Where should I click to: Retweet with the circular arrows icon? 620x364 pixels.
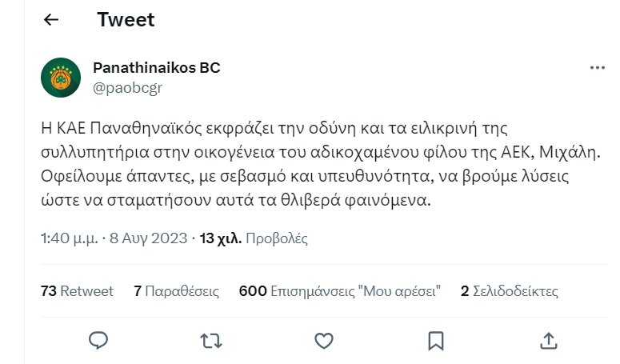pyautogui.click(x=210, y=341)
